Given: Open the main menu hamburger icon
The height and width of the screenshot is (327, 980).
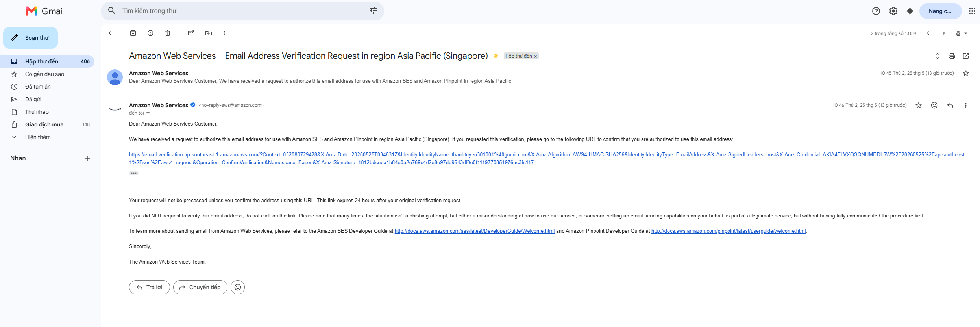Looking at the screenshot, I should point(14,11).
